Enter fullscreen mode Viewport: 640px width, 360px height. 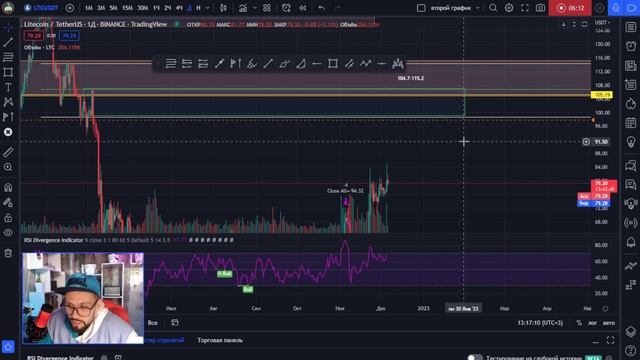(x=525, y=8)
